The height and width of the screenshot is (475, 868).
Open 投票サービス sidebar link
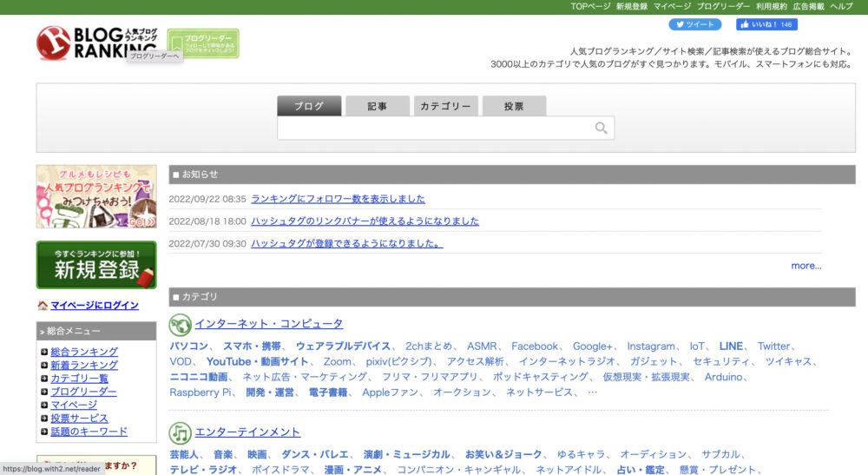pyautogui.click(x=79, y=418)
